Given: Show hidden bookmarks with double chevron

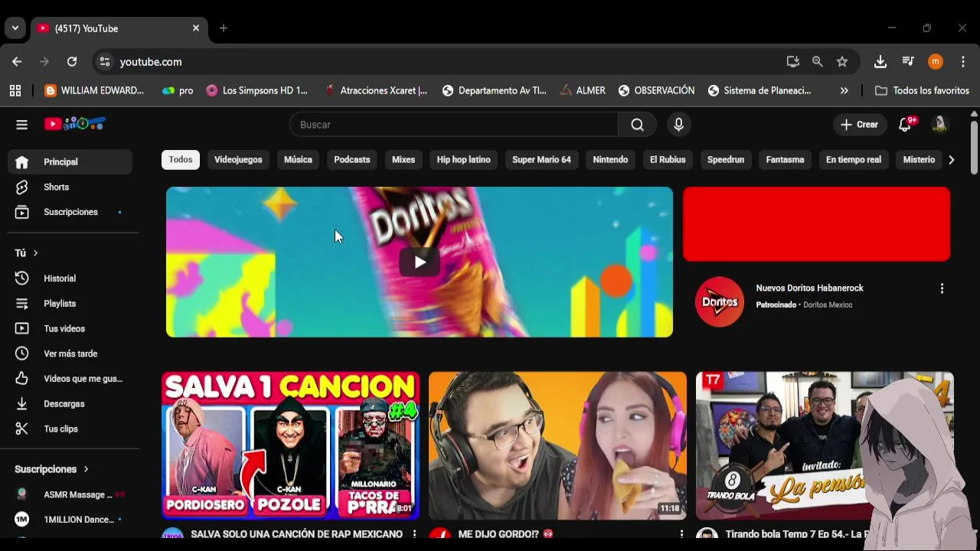Looking at the screenshot, I should coord(844,90).
